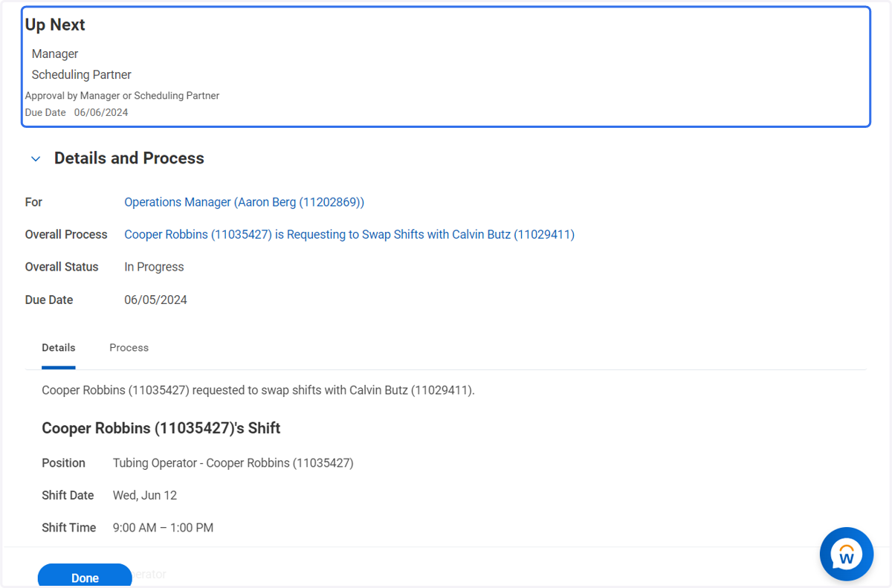Click the 'Position' field label
The height and width of the screenshot is (588, 892).
click(x=63, y=463)
